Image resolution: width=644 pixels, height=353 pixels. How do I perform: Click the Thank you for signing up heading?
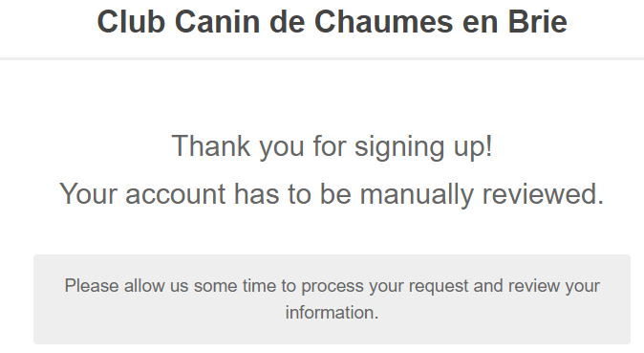332,146
